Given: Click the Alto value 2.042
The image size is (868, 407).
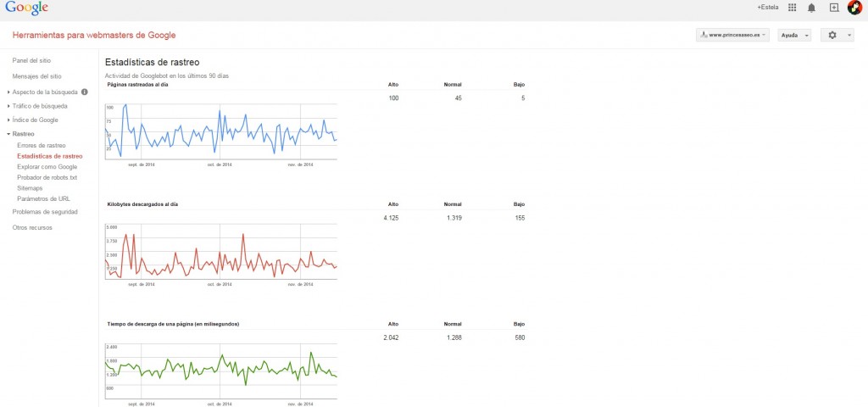Looking at the screenshot, I should 391,337.
